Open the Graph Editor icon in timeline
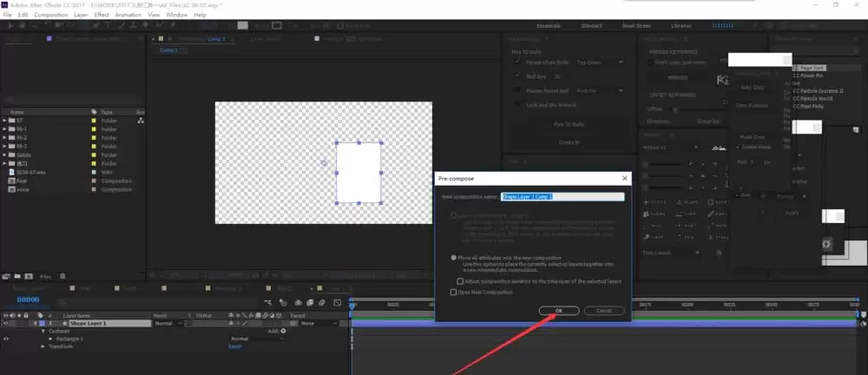The width and height of the screenshot is (868, 375). click(337, 302)
